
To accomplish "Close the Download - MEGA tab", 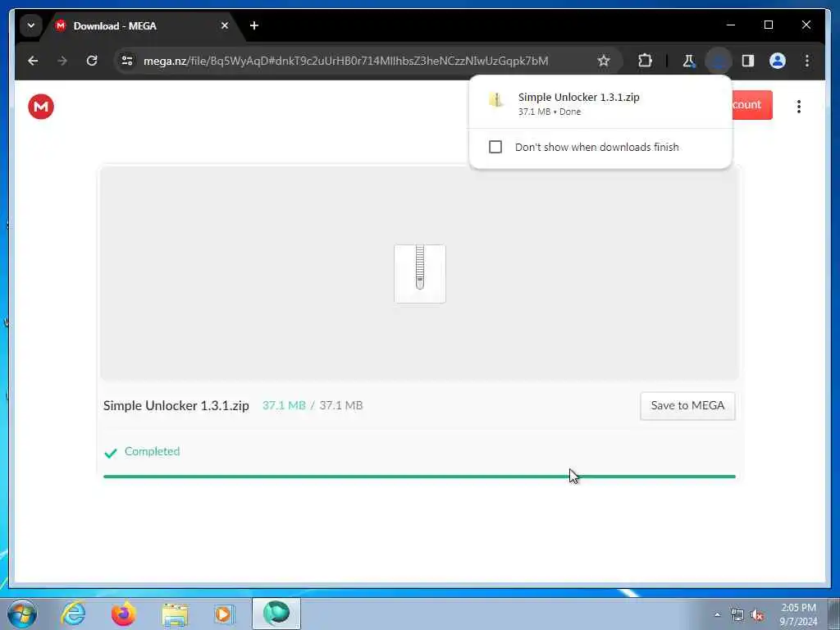I will coord(225,25).
